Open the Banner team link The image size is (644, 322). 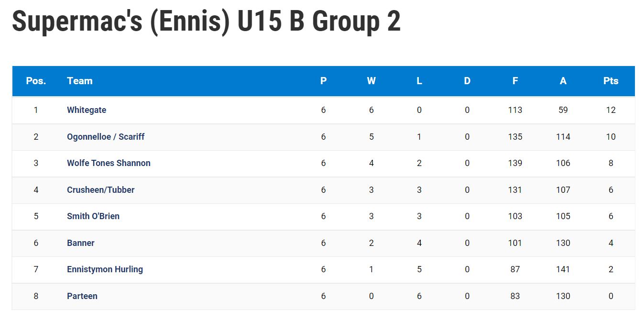pos(81,243)
